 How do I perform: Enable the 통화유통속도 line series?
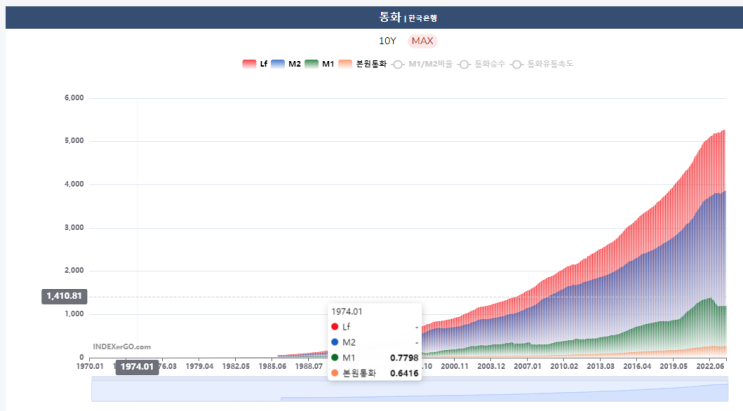(542, 64)
